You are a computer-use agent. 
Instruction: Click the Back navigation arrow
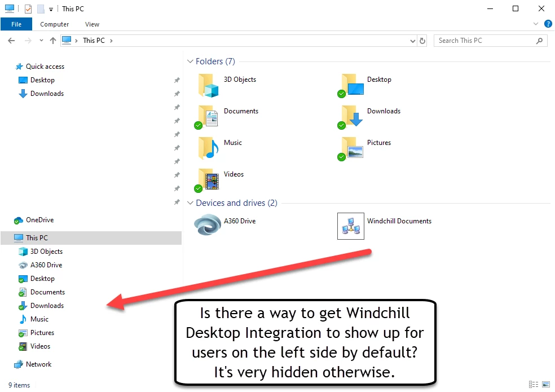click(x=11, y=41)
